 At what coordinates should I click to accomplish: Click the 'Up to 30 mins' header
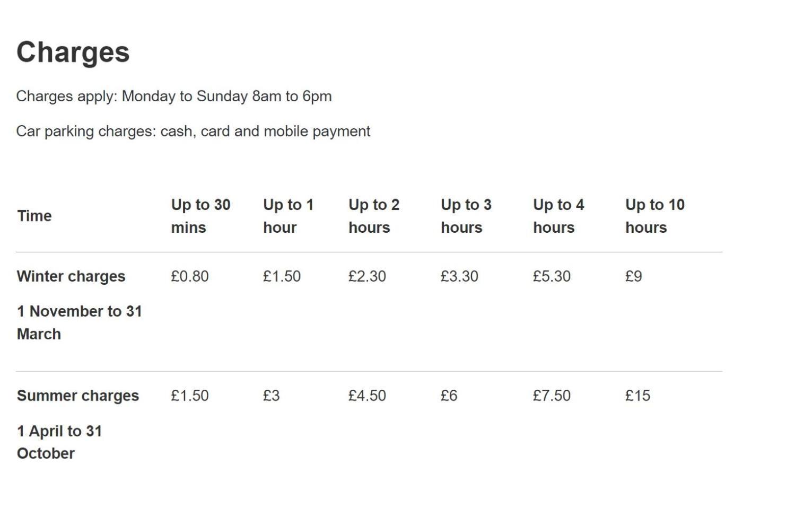(200, 216)
